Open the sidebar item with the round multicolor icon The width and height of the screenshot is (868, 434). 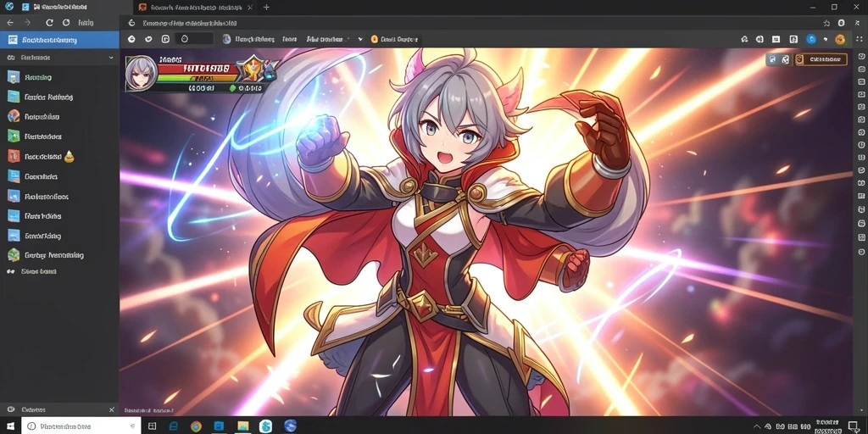[x=33, y=117]
